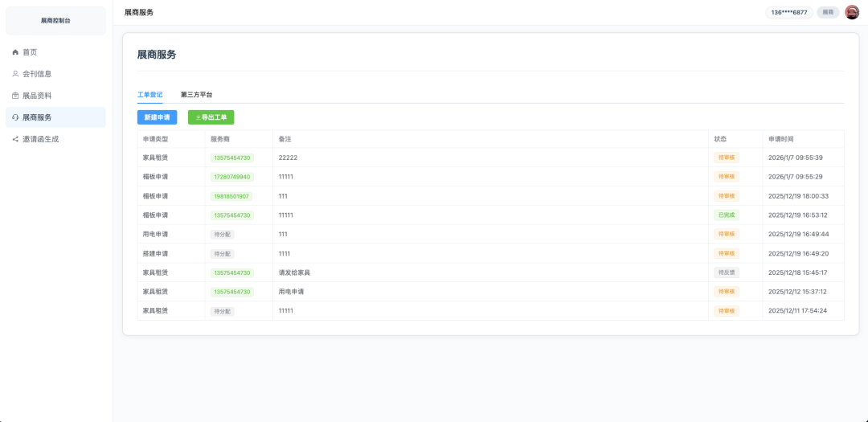Switch to the 第三方平台 tab
The width and height of the screenshot is (868, 422).
click(x=197, y=95)
